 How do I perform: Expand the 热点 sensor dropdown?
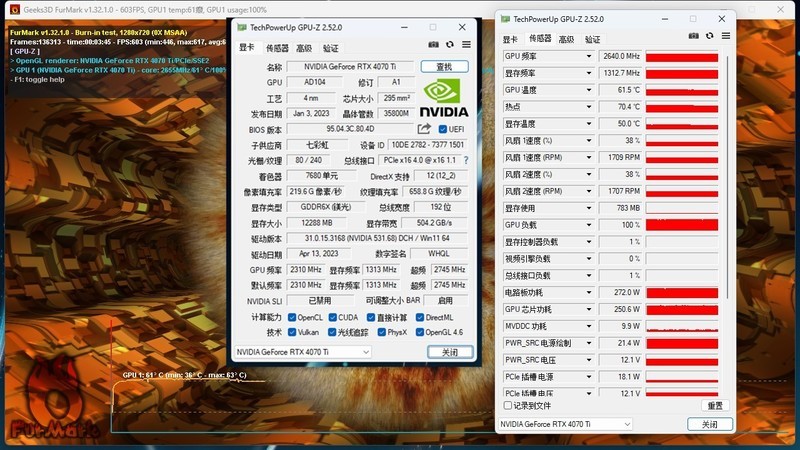589,107
